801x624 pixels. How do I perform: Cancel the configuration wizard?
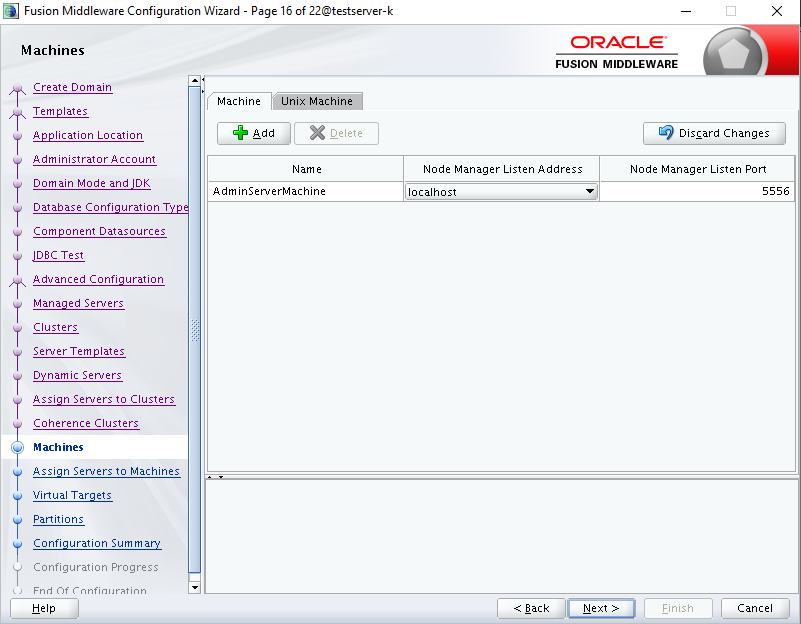(755, 608)
